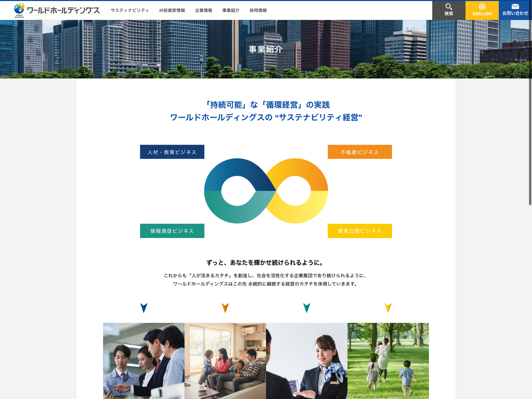Switch site language to ENGLISH
Viewport: 532px width, 399px height.
point(482,10)
